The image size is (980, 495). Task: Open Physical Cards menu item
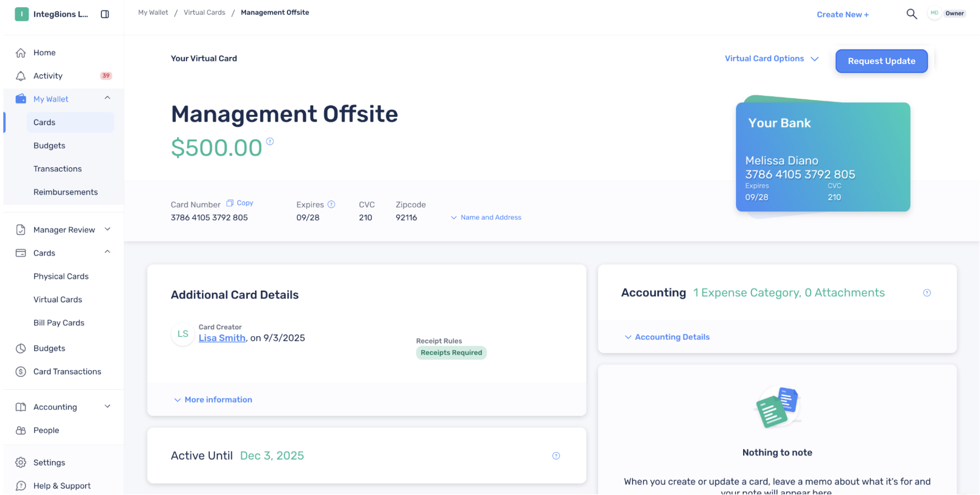click(61, 276)
